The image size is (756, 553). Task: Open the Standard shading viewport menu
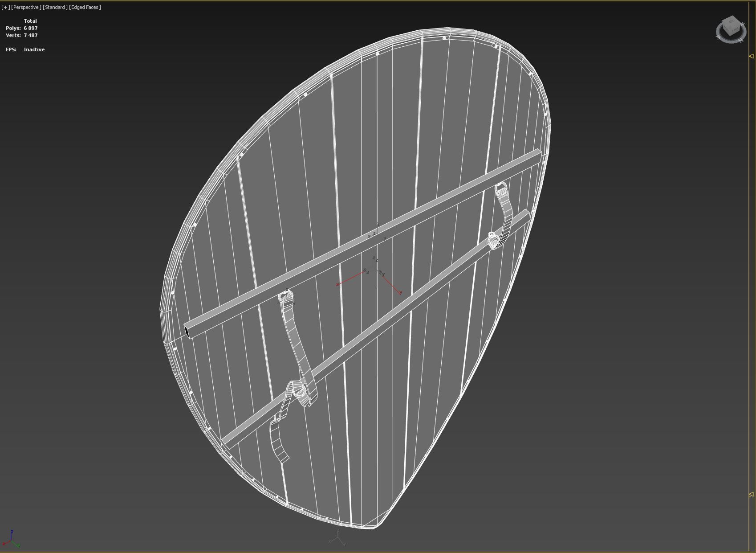click(55, 7)
